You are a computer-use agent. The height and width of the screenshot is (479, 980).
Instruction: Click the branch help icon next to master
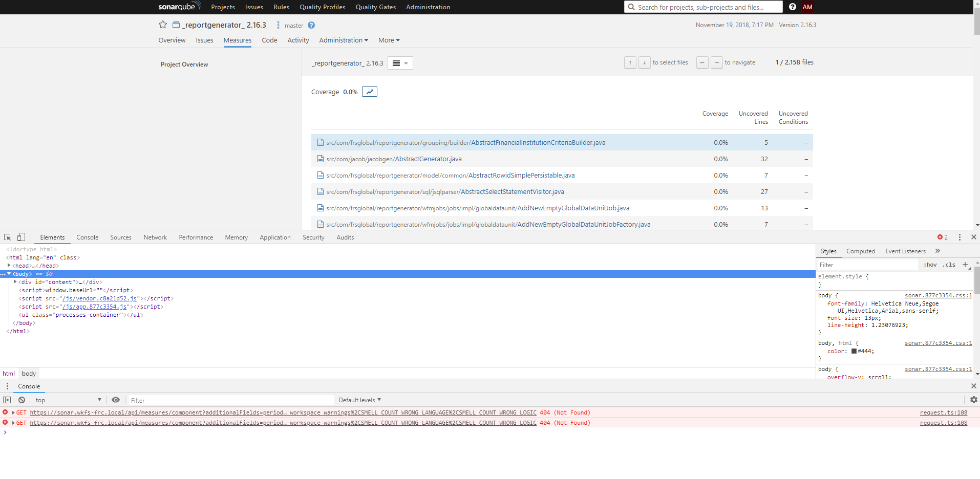(311, 25)
